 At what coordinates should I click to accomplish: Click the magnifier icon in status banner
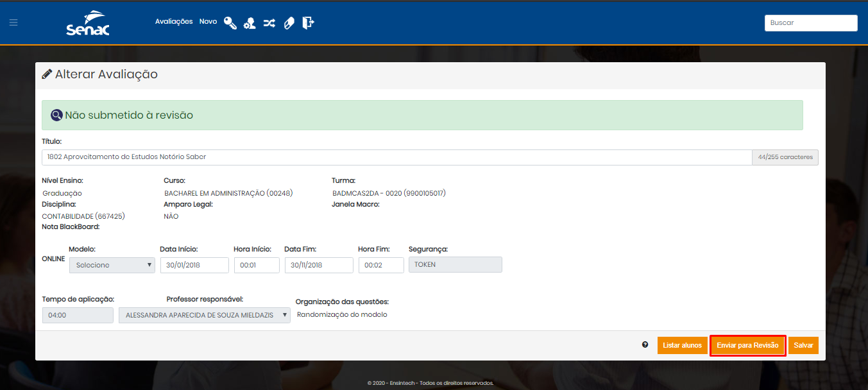point(56,115)
